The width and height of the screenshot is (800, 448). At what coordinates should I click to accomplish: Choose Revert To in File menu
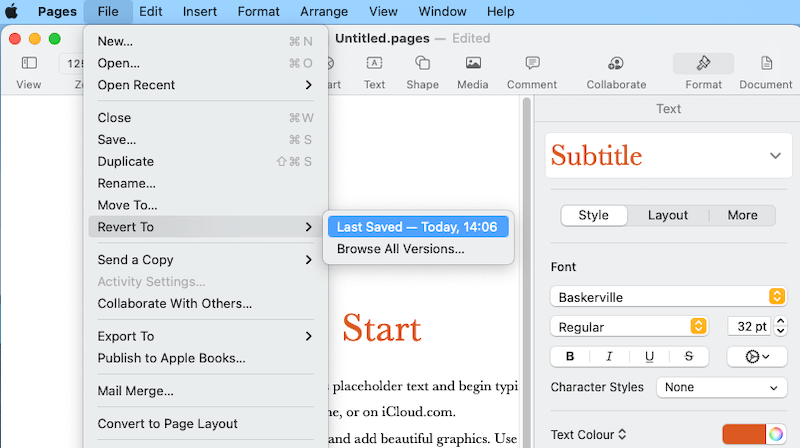(x=206, y=227)
